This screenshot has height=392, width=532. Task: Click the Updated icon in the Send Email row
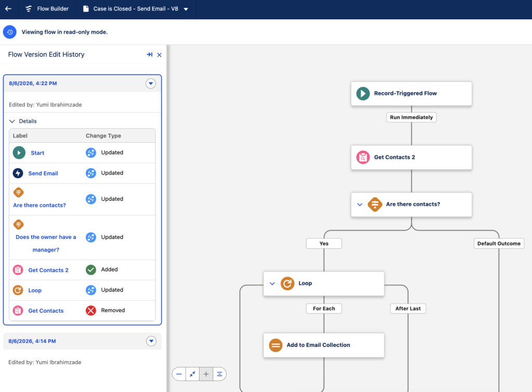[x=91, y=173]
